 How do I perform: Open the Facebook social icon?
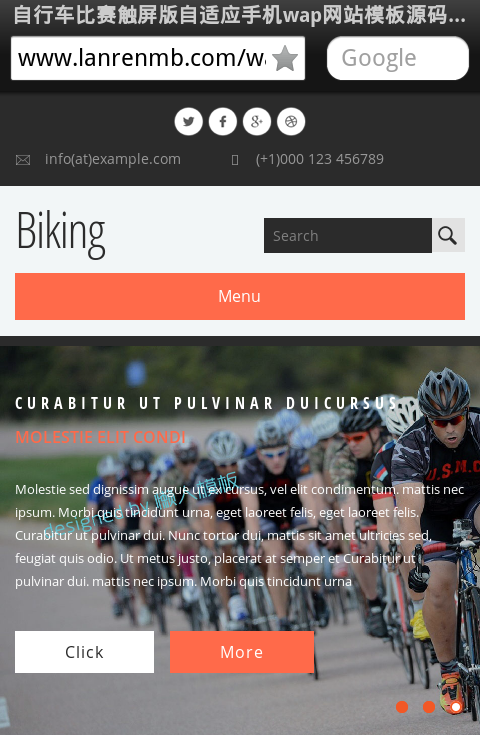(x=223, y=122)
